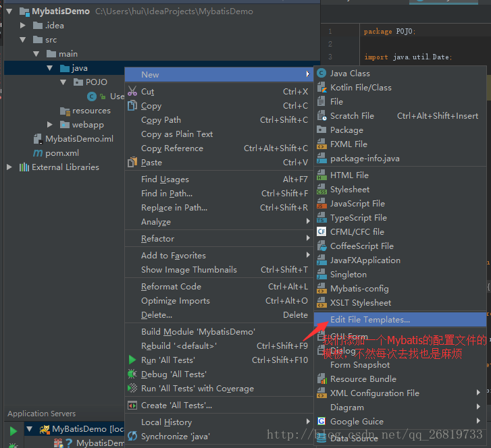Click the Scratch File icon
The width and height of the screenshot is (491, 448).
[x=321, y=116]
